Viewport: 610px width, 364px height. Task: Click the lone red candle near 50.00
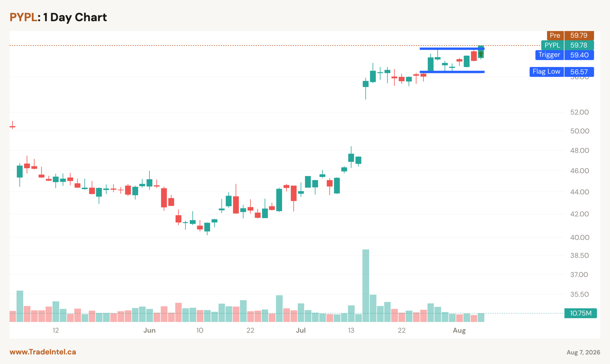[x=12, y=125]
